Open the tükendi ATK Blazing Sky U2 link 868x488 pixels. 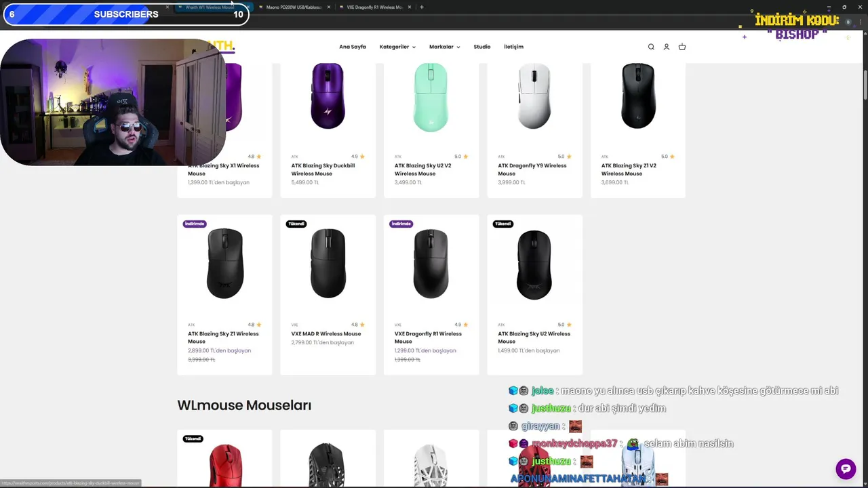[534, 338]
